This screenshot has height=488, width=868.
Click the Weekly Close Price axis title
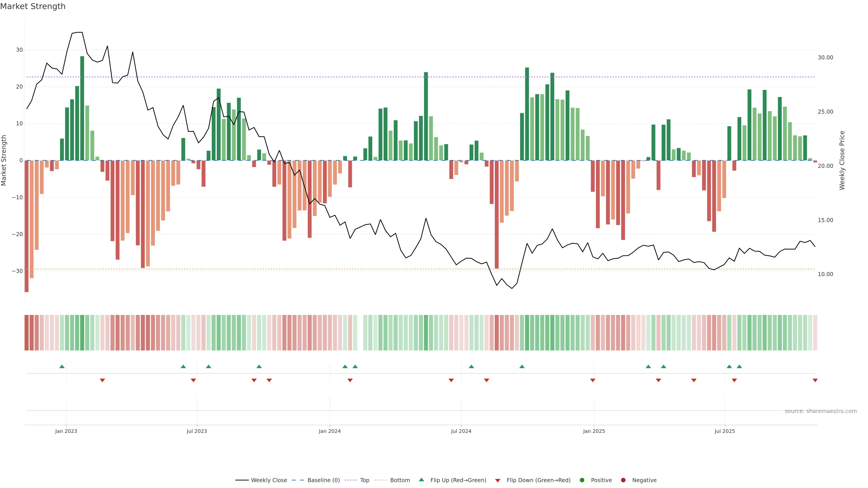pyautogui.click(x=842, y=160)
